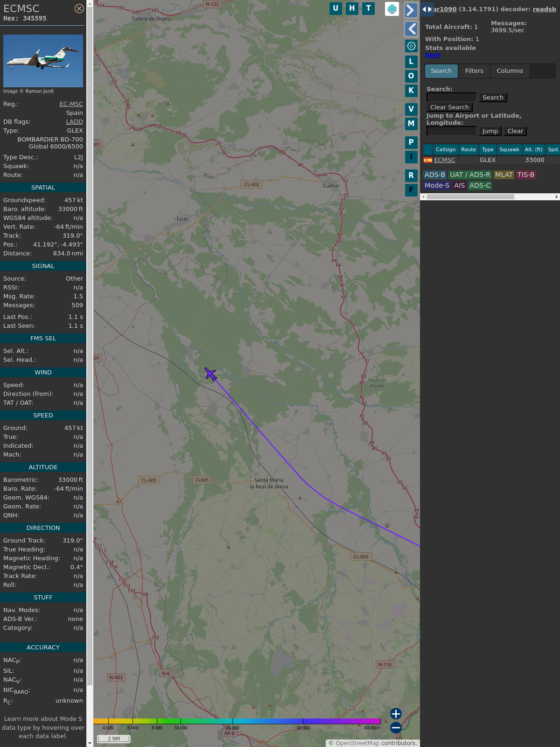Click the Jump to Airport input field

coord(451,131)
